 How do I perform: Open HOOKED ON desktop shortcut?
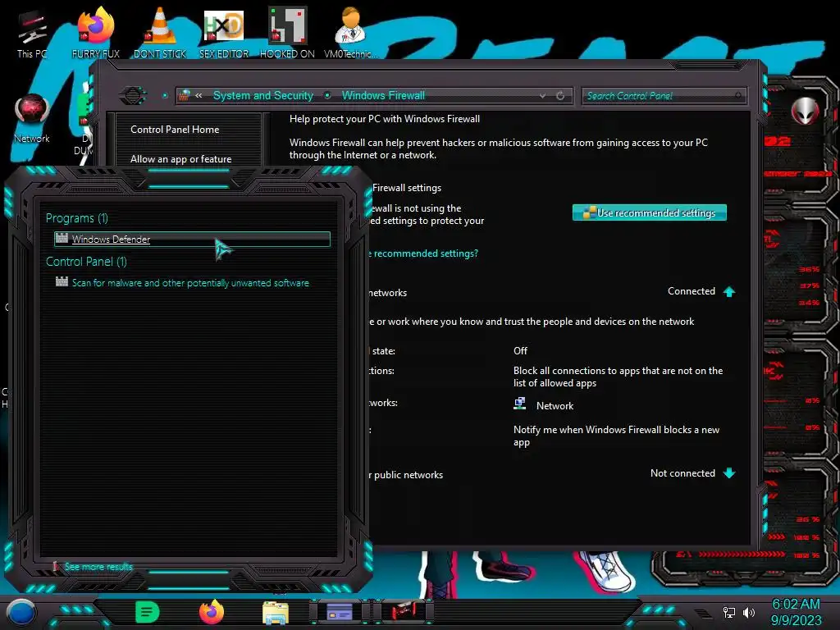click(x=287, y=33)
